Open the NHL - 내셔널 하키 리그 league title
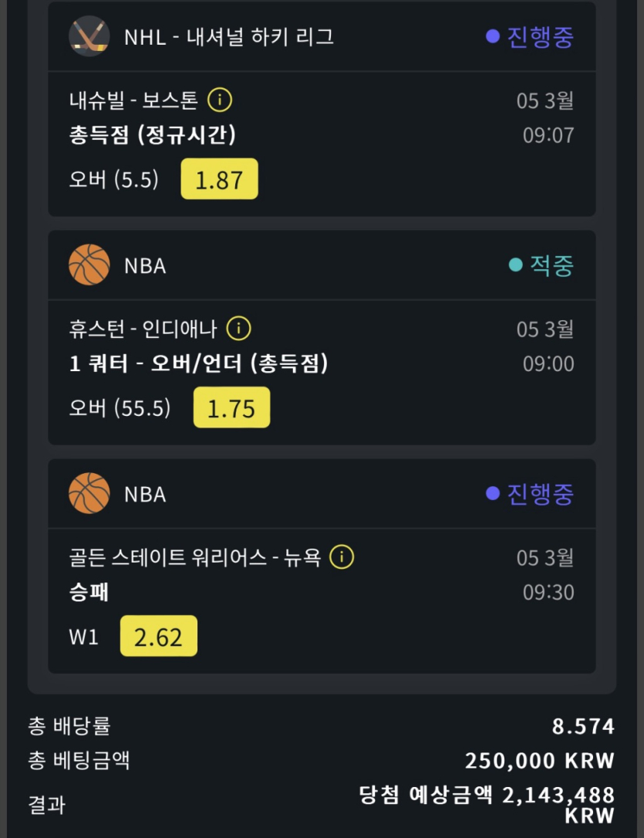Image resolution: width=644 pixels, height=838 pixels. [x=229, y=36]
